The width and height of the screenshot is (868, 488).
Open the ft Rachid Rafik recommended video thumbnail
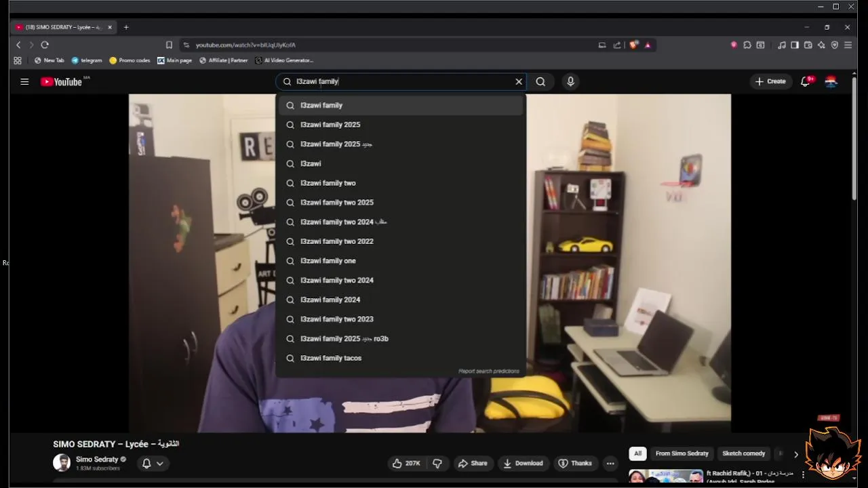pos(666,476)
